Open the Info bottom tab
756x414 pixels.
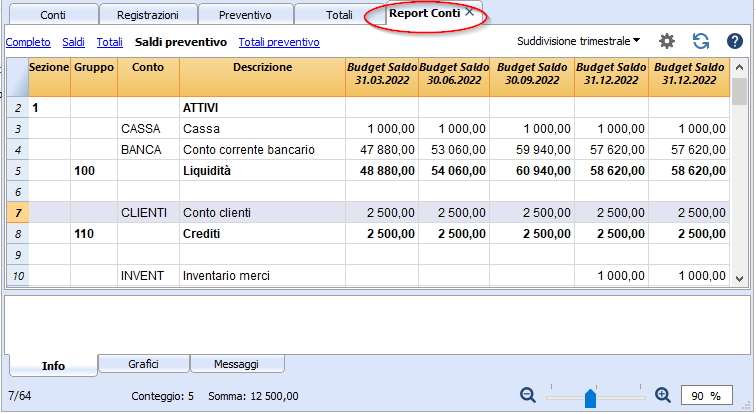[x=53, y=366]
